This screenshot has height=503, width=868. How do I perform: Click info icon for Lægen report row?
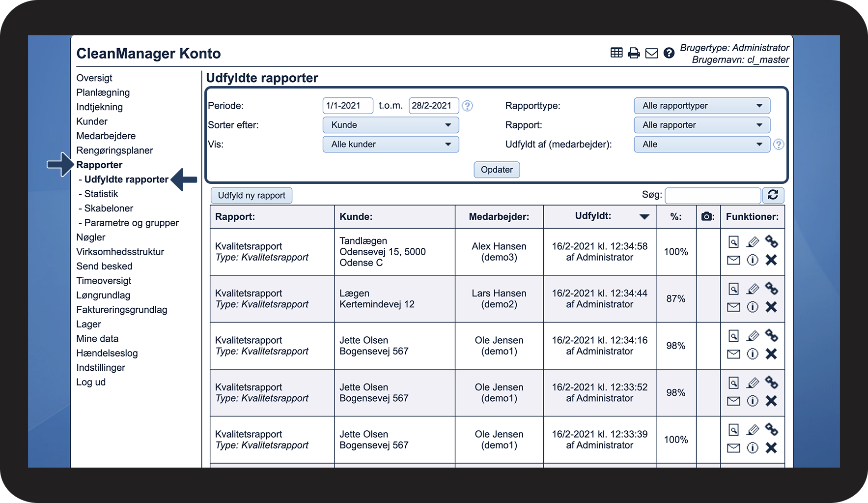coord(753,307)
